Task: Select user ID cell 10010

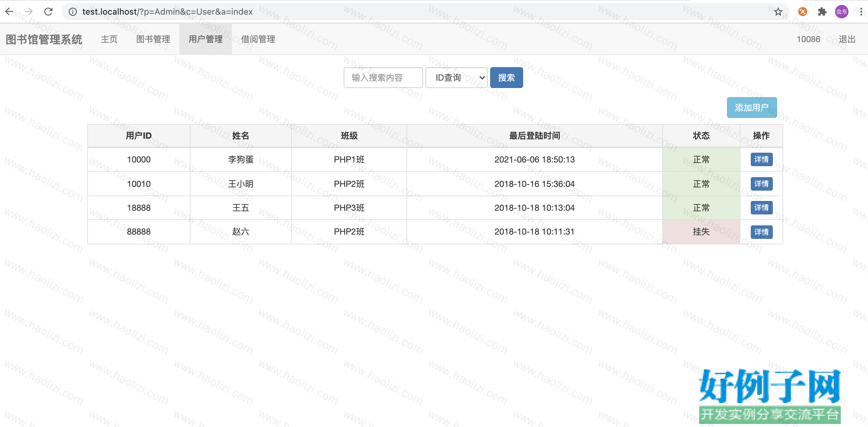Action: pyautogui.click(x=139, y=184)
